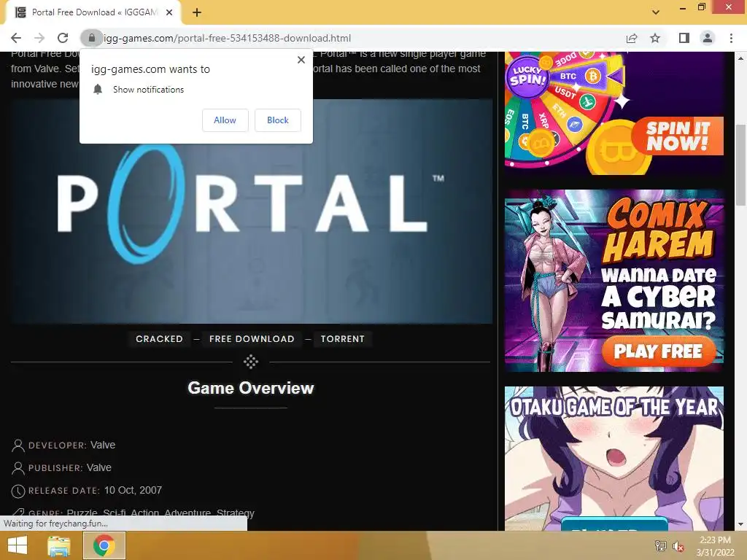Click the release date clock icon
Screen dimensions: 747x560
(x=18, y=491)
